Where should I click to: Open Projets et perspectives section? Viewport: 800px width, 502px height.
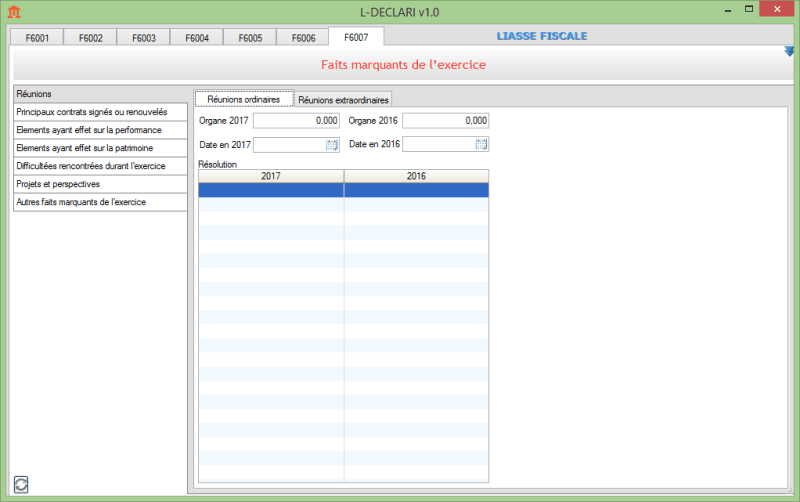[x=100, y=184]
